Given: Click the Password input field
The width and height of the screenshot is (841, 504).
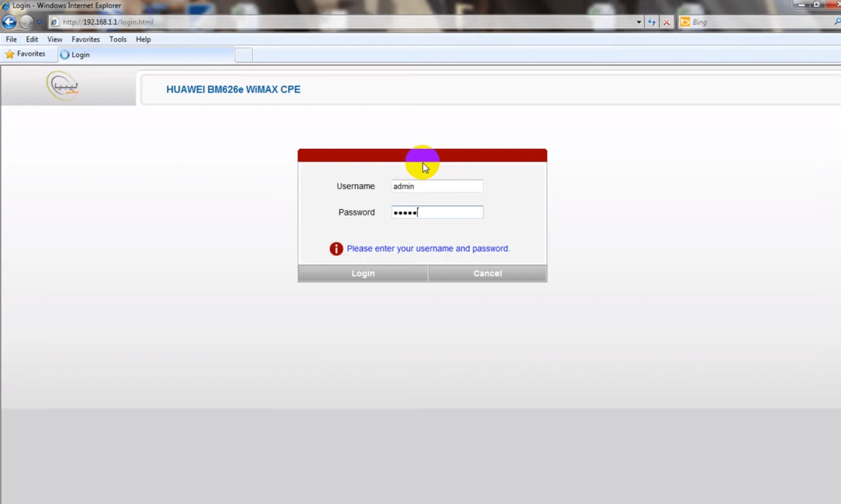Looking at the screenshot, I should tap(437, 212).
